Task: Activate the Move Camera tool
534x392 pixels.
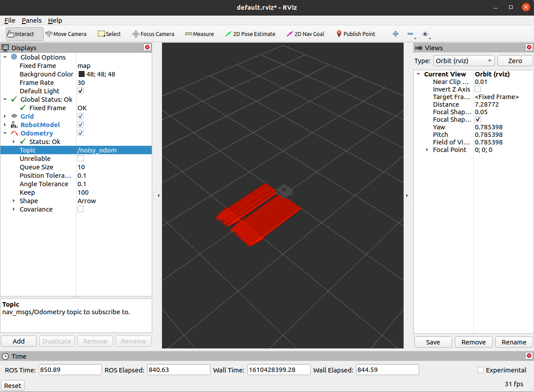Action: pyautogui.click(x=66, y=34)
